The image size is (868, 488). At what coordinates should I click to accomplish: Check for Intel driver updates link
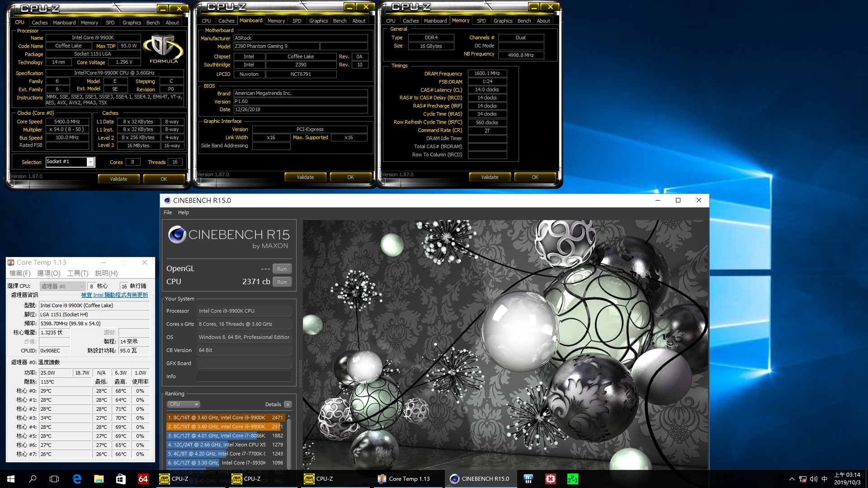click(x=114, y=295)
